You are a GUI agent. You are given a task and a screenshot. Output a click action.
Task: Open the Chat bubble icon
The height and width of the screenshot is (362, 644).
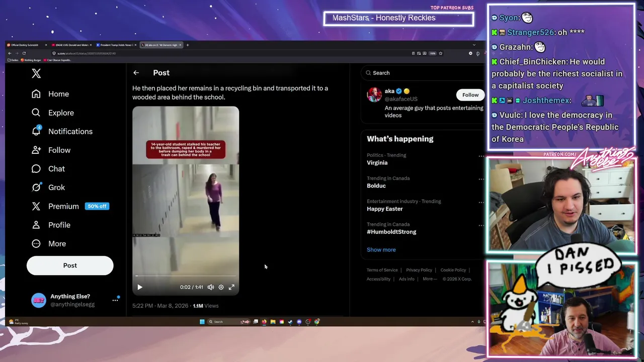click(x=36, y=168)
